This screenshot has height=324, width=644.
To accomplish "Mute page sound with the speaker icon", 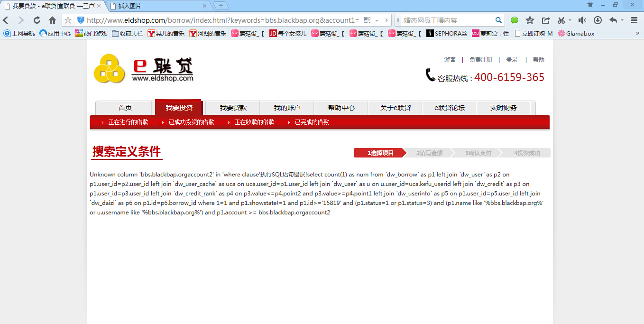I will 582,20.
